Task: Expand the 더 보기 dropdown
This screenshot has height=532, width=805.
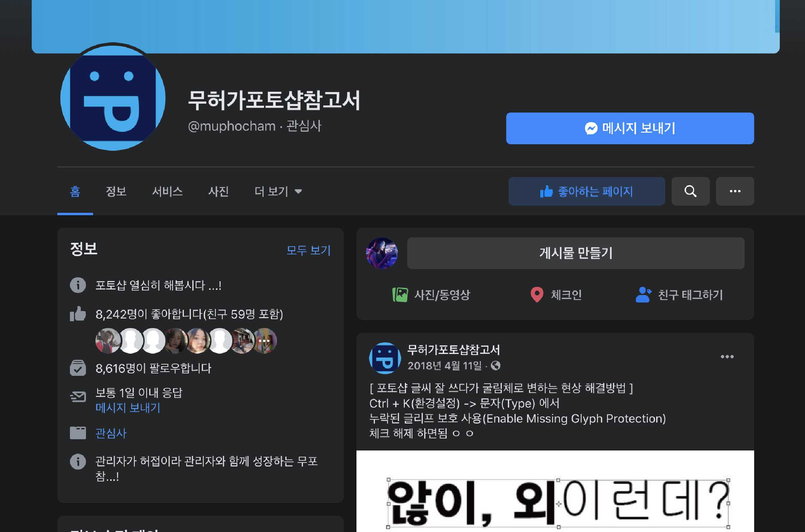Action: click(x=278, y=191)
